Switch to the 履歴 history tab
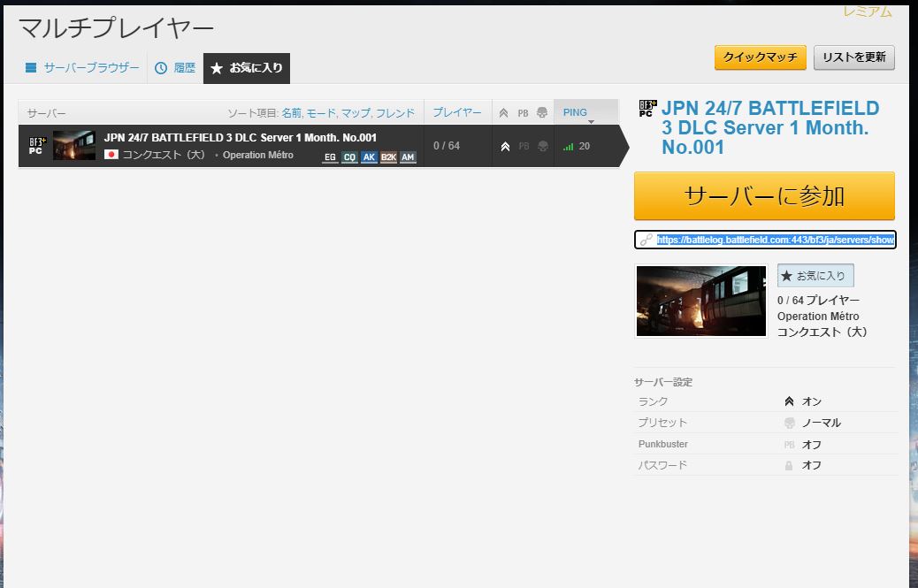 (175, 68)
